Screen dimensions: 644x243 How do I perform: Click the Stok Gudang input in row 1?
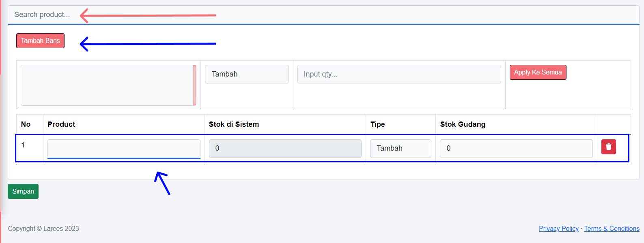tap(516, 148)
